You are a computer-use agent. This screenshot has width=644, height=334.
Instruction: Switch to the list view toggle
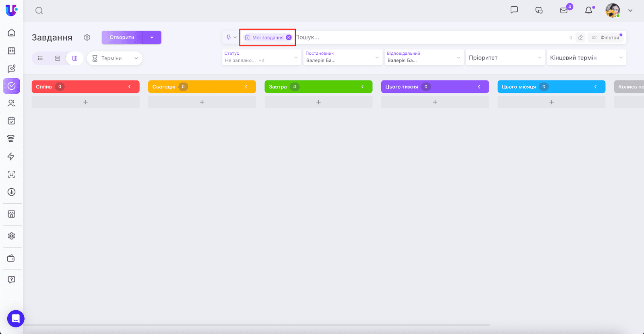pyautogui.click(x=40, y=58)
